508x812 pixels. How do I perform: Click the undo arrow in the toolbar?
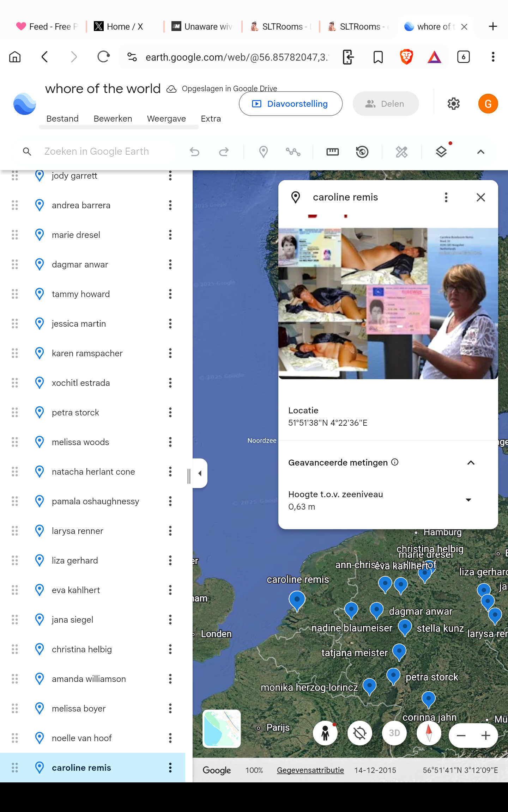pyautogui.click(x=194, y=152)
